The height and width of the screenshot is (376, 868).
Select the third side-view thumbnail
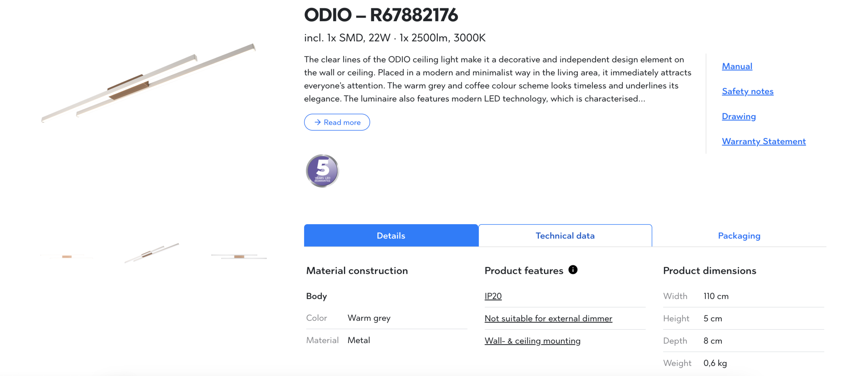tap(239, 256)
